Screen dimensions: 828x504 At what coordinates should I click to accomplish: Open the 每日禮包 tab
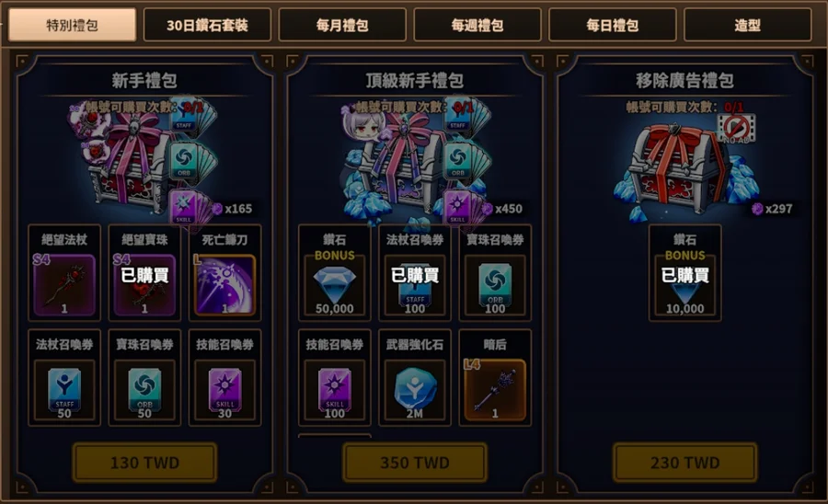pos(613,25)
